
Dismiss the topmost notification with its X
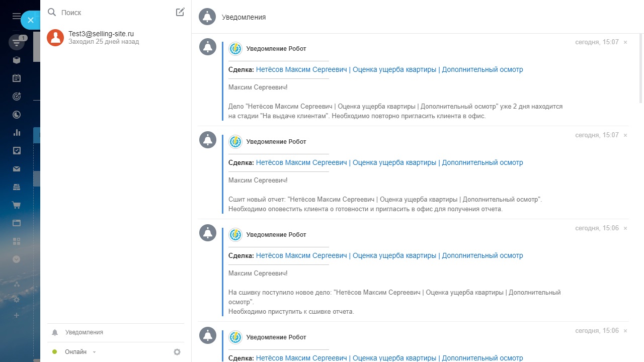(625, 42)
